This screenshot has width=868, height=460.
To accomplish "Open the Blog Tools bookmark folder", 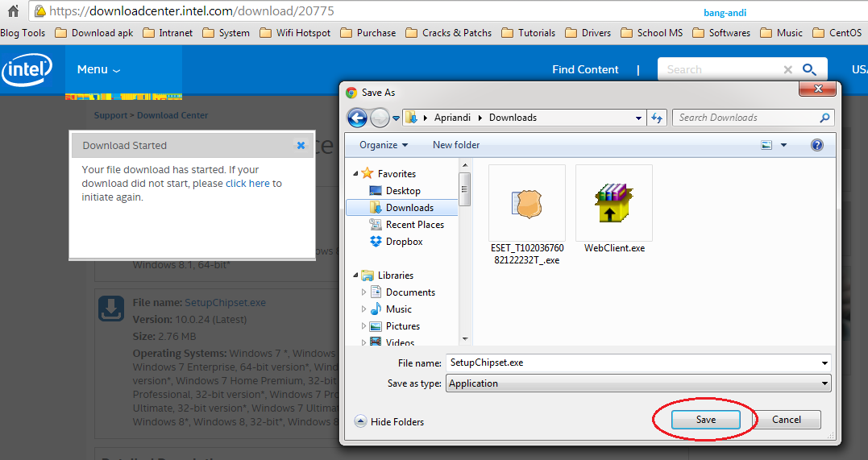I will click(x=23, y=33).
